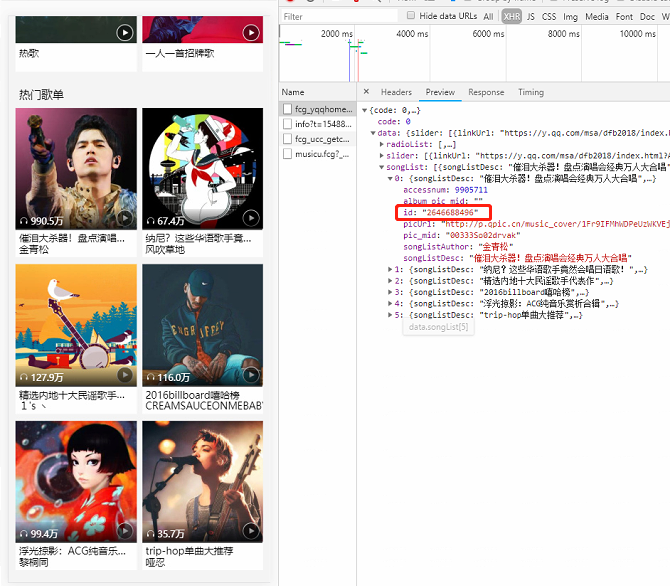Open the 催泪大杀器 playlist cover image
The width and height of the screenshot is (670, 586).
coord(76,168)
